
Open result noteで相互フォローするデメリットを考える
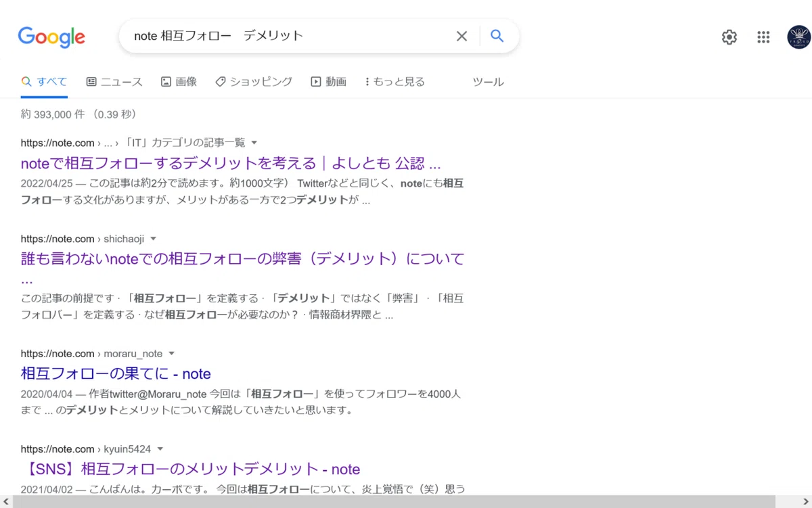pyautogui.click(x=231, y=163)
